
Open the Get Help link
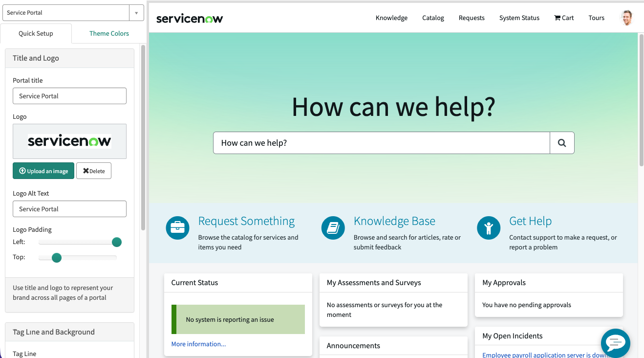click(x=530, y=221)
